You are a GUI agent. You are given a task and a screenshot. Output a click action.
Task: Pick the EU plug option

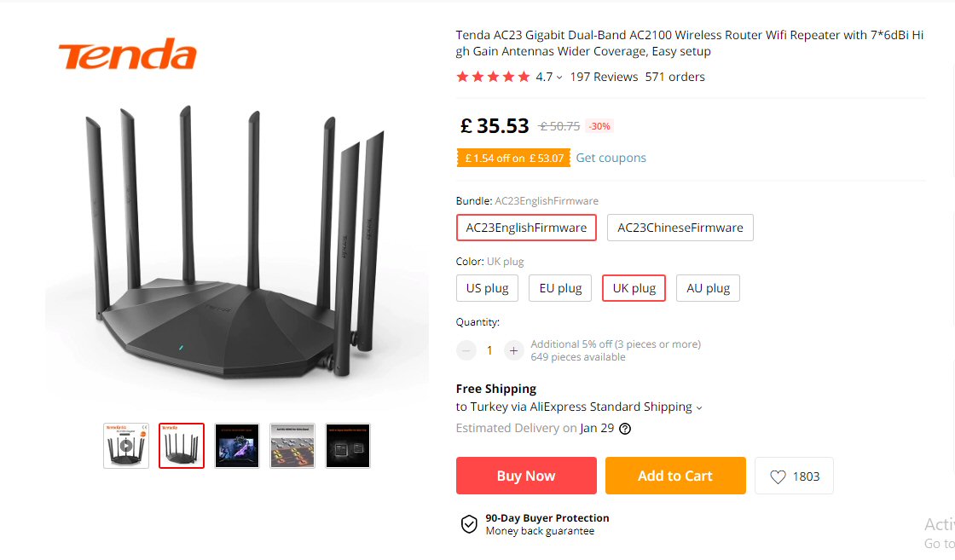pyautogui.click(x=560, y=288)
